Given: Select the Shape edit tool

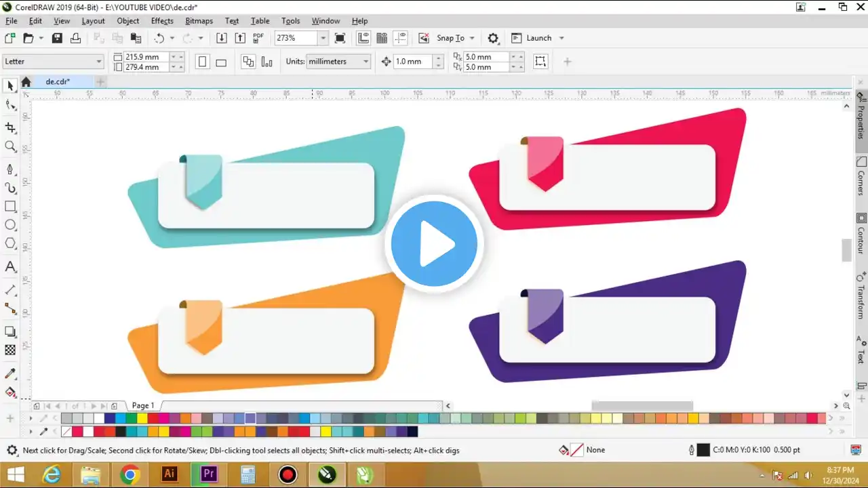Looking at the screenshot, I should pyautogui.click(x=10, y=105).
